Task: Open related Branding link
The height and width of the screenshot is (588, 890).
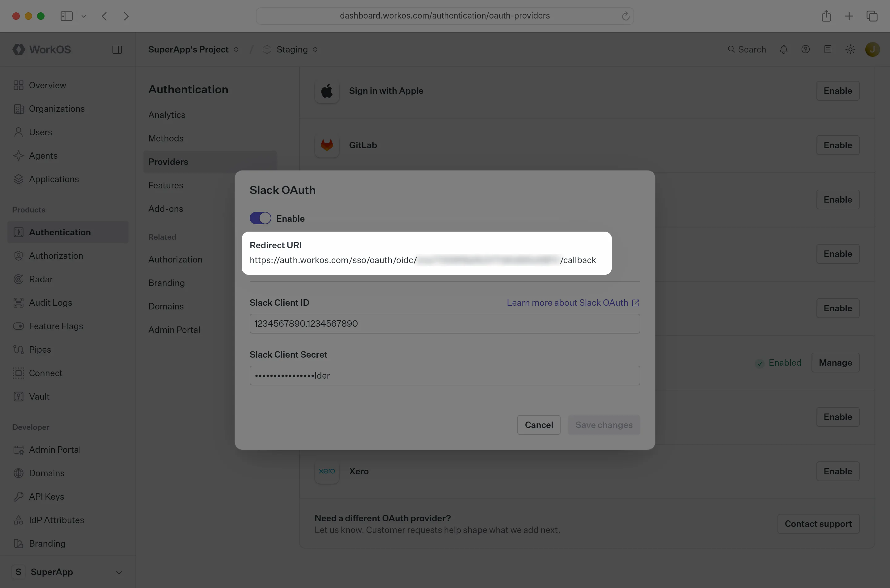Action: click(166, 283)
